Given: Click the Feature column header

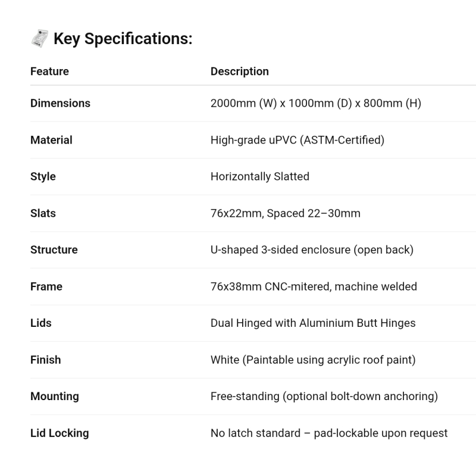Looking at the screenshot, I should (x=49, y=71).
